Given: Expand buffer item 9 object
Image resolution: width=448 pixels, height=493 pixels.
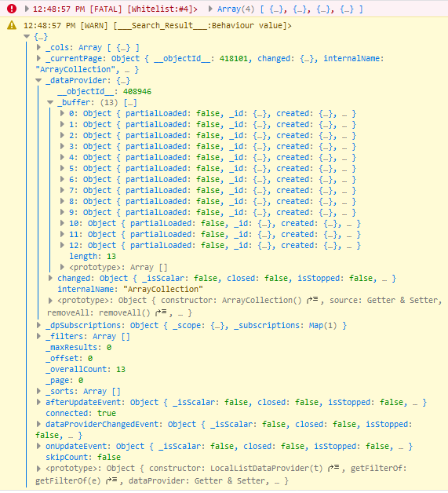Looking at the screenshot, I should (x=62, y=212).
